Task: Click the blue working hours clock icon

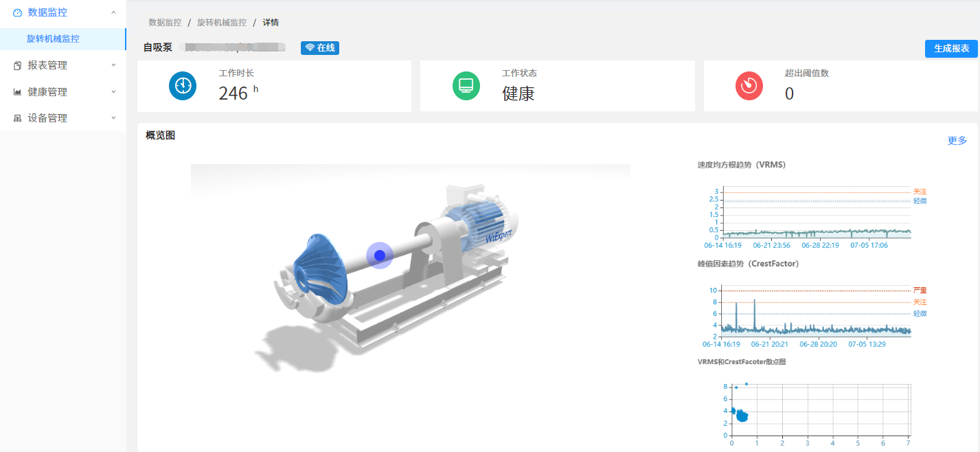Action: coord(183,86)
